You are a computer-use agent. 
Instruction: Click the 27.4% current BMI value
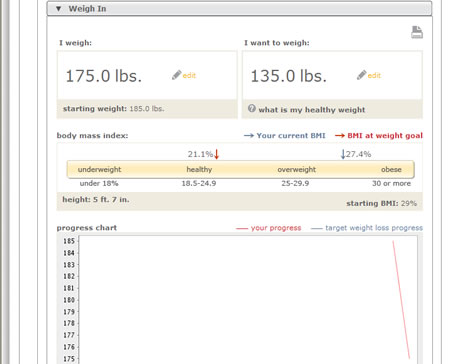pos(358,154)
